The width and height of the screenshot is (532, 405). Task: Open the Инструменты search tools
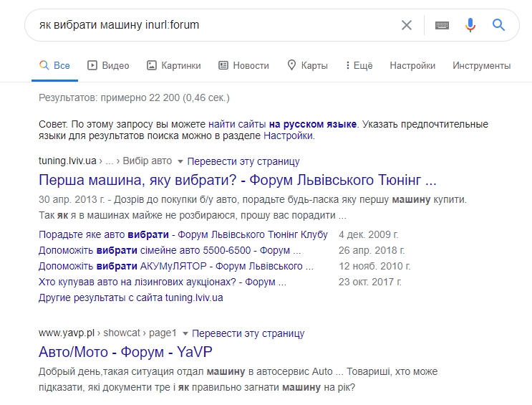(x=481, y=65)
